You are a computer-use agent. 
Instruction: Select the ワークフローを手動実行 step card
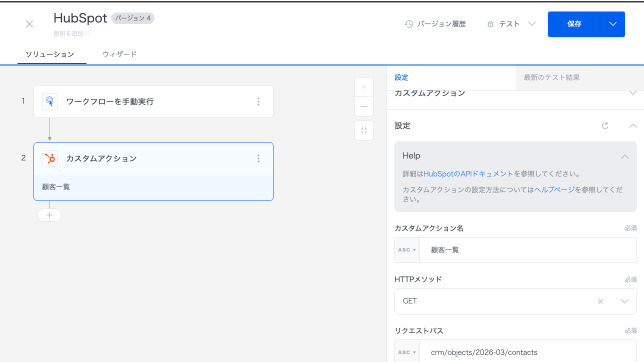pos(153,101)
